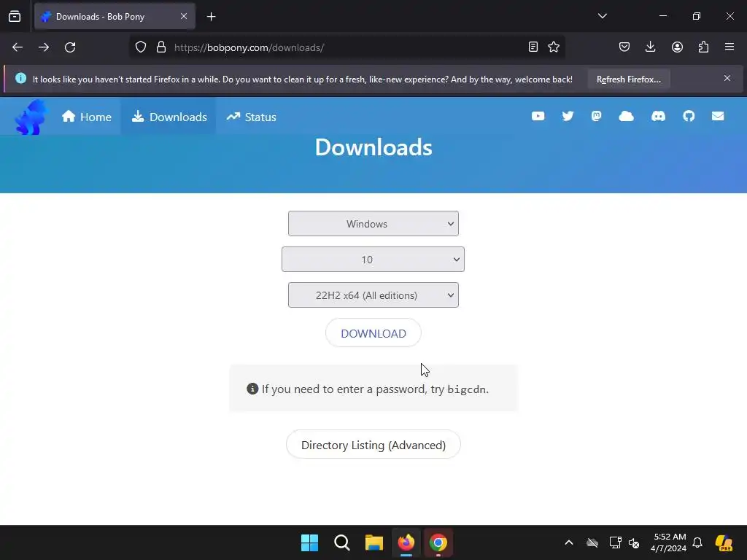Open the cloud icon link in the header

coord(626,116)
